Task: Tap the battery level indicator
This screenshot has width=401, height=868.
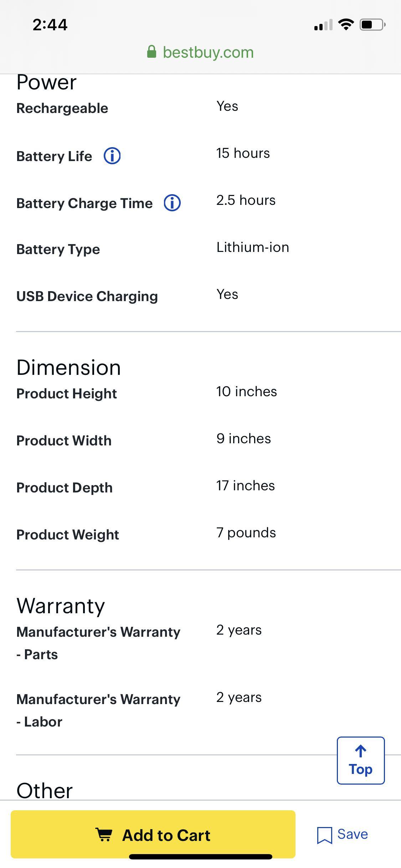Action: coord(372,25)
